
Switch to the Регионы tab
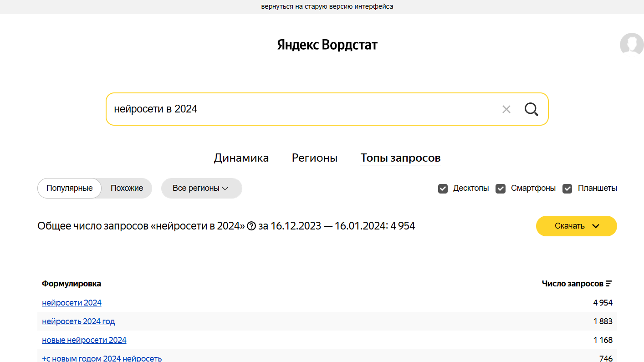click(x=315, y=158)
